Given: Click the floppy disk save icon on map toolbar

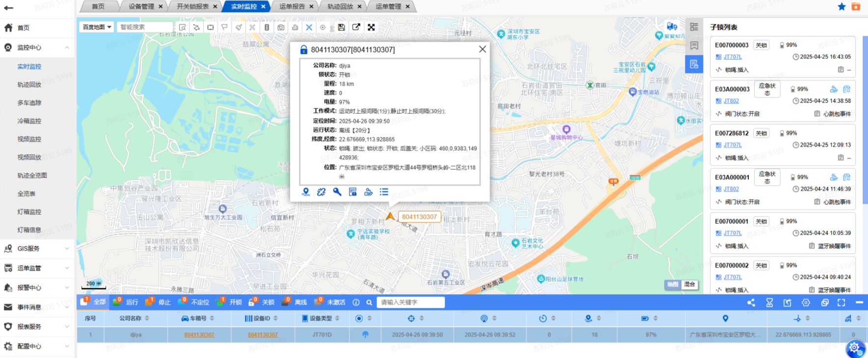Looking at the screenshot, I should point(341,28).
